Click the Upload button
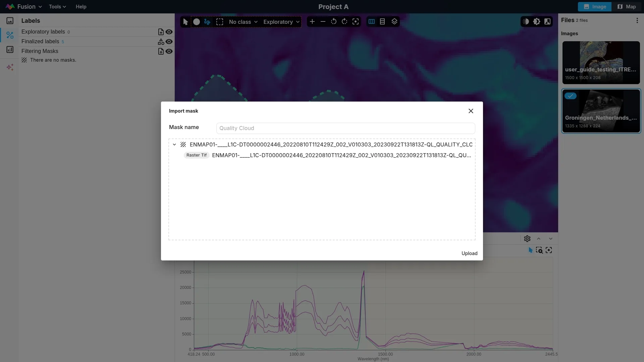The width and height of the screenshot is (644, 362). coord(469,253)
